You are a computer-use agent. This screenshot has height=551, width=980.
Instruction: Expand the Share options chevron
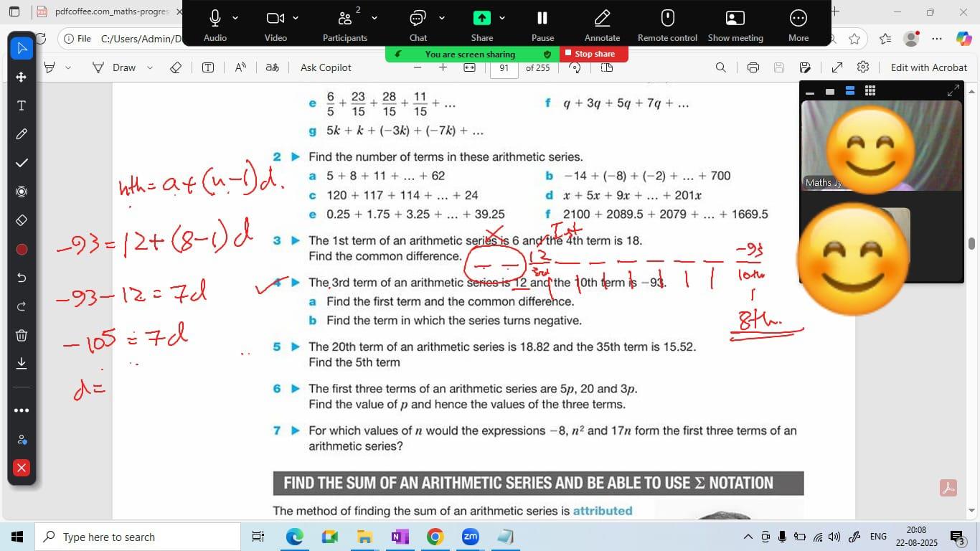click(x=502, y=18)
